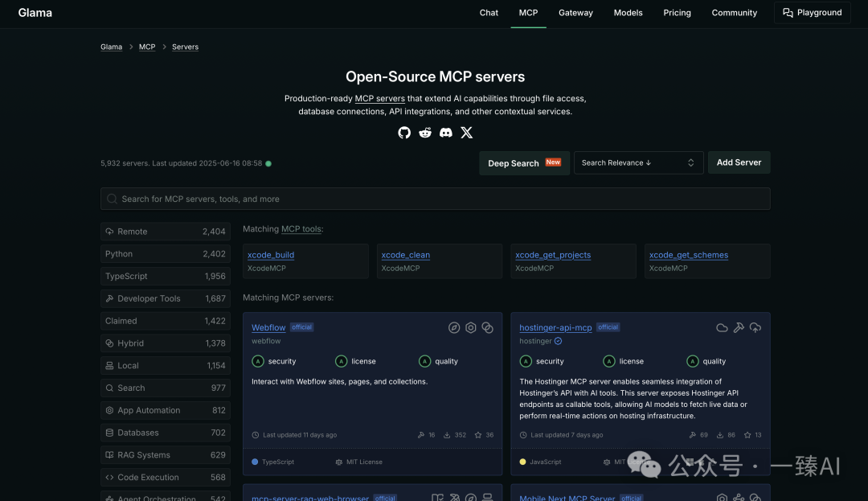868x501 pixels.
Task: Click the Playground chat icon
Action: coord(788,13)
